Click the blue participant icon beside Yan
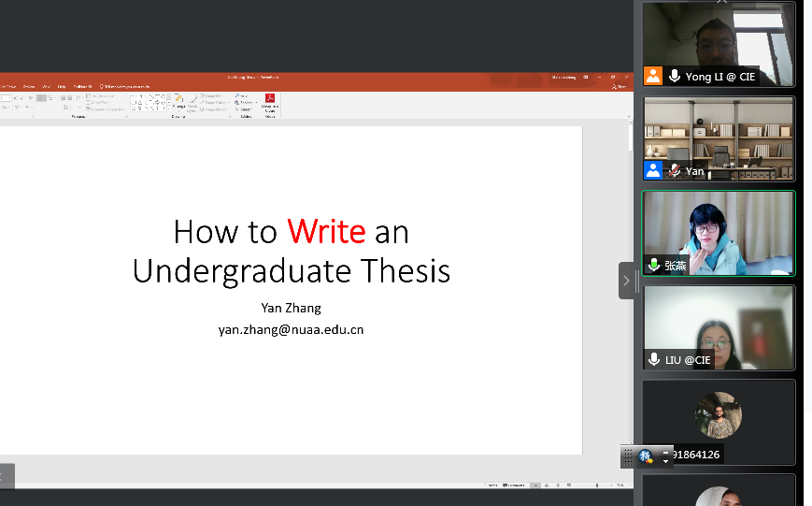Image resolution: width=812 pixels, height=506 pixels. click(653, 170)
